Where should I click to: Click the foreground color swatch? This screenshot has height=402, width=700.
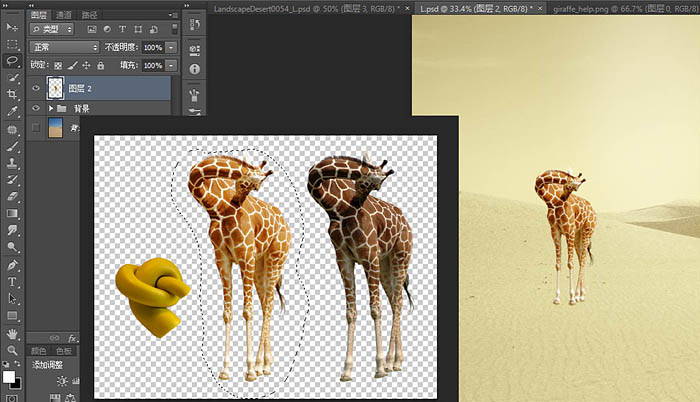9,377
